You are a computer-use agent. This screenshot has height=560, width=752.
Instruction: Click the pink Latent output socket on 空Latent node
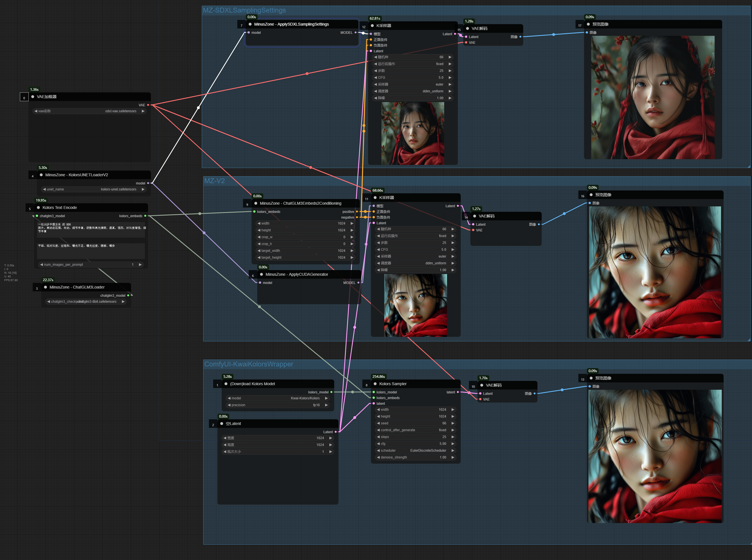(336, 432)
